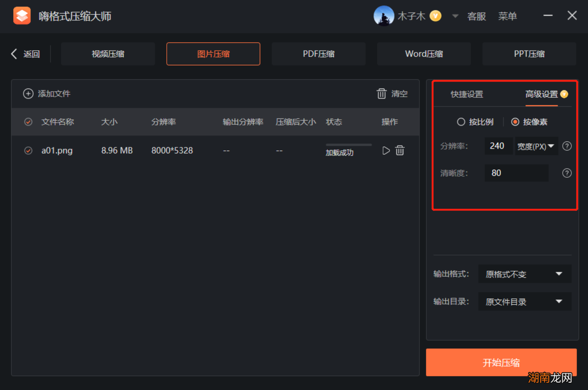Open help tooltip next to 分辨率 setting
Screen dimensions: 588x390
(x=567, y=146)
